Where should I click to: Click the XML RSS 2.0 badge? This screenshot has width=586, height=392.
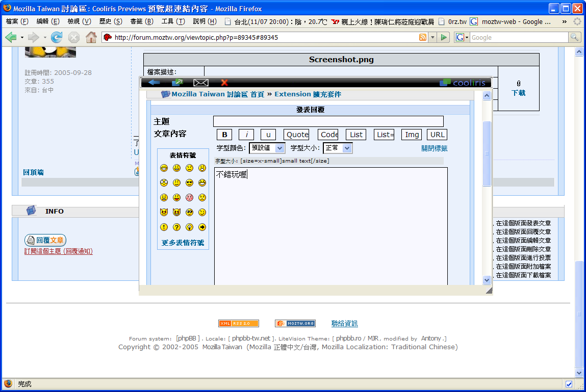[239, 323]
